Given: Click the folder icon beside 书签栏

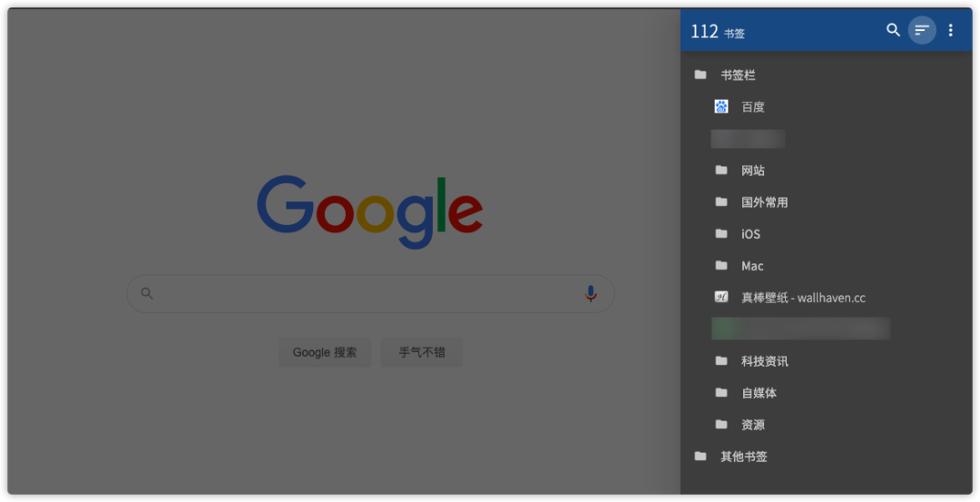Looking at the screenshot, I should [x=701, y=74].
